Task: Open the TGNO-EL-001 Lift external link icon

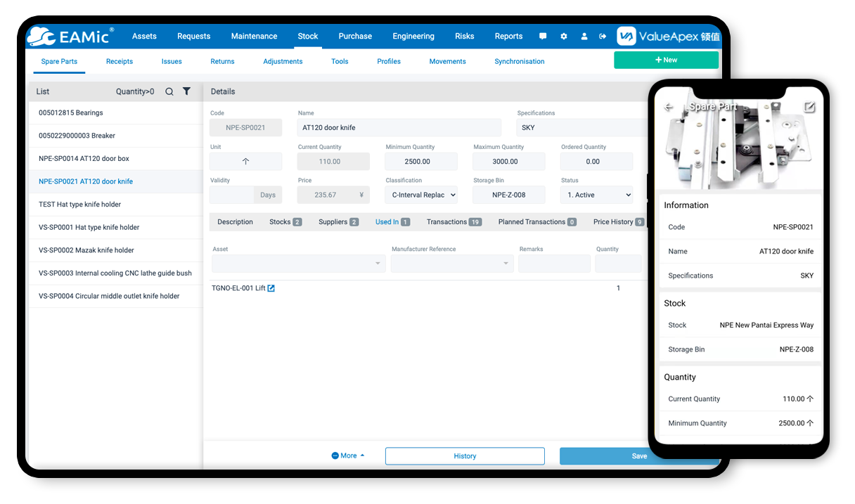Action: pyautogui.click(x=271, y=287)
